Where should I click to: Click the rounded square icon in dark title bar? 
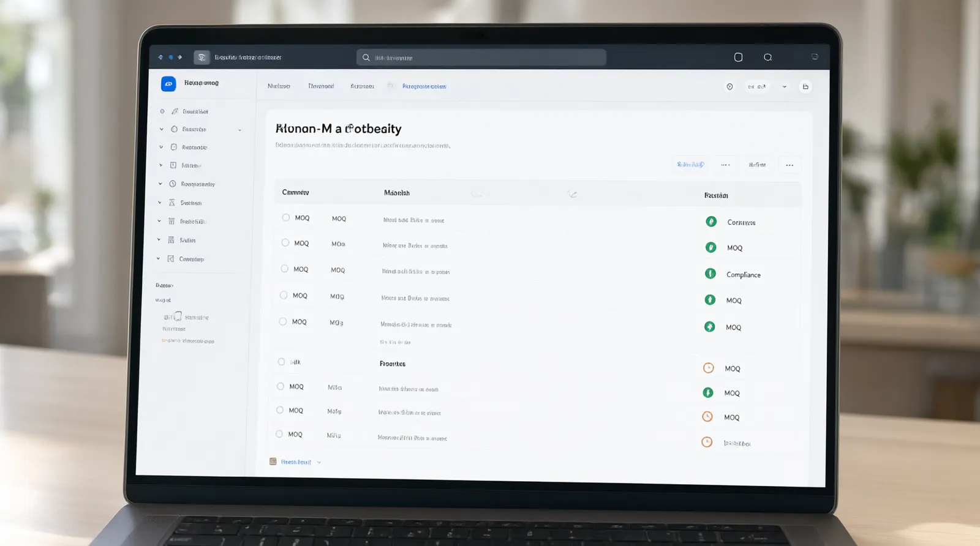(738, 57)
